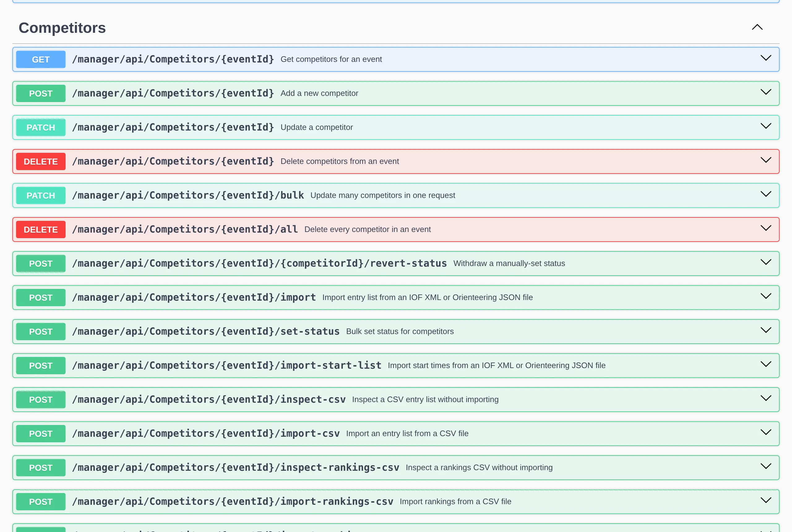Viewport: 792px width, 532px height.
Task: Click 'Update many competitors in one request' text
Action: point(383,195)
